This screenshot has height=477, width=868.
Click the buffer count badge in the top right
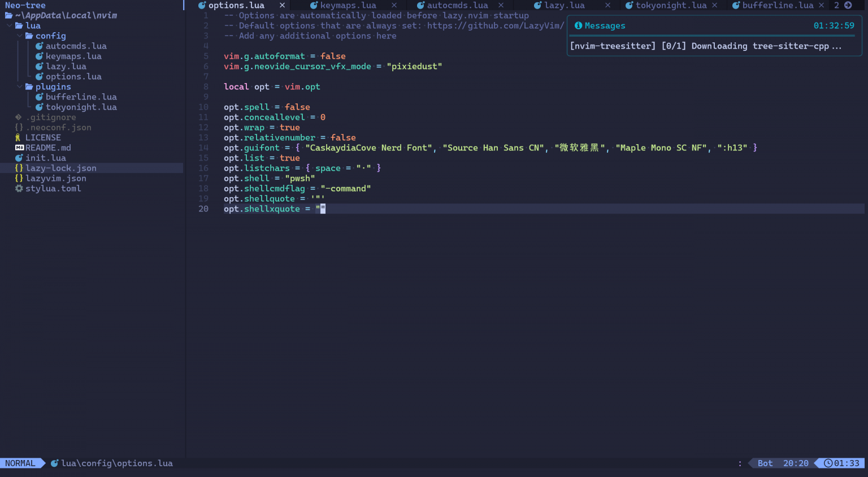pos(837,5)
